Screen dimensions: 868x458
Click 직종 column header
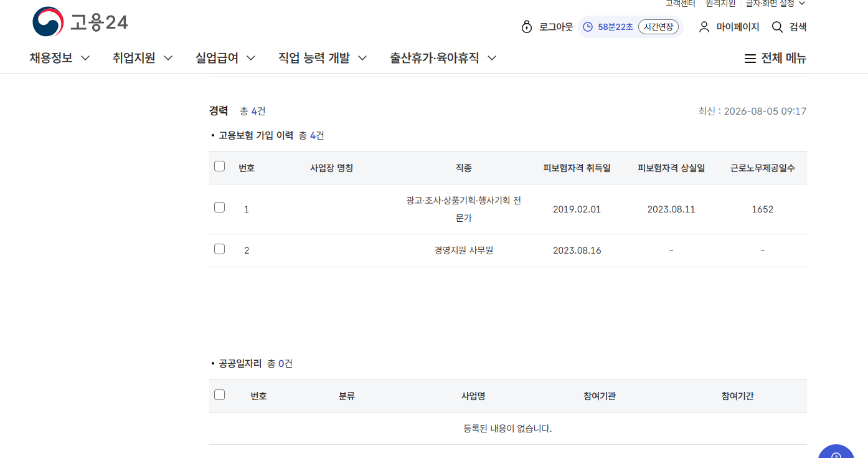pyautogui.click(x=464, y=168)
